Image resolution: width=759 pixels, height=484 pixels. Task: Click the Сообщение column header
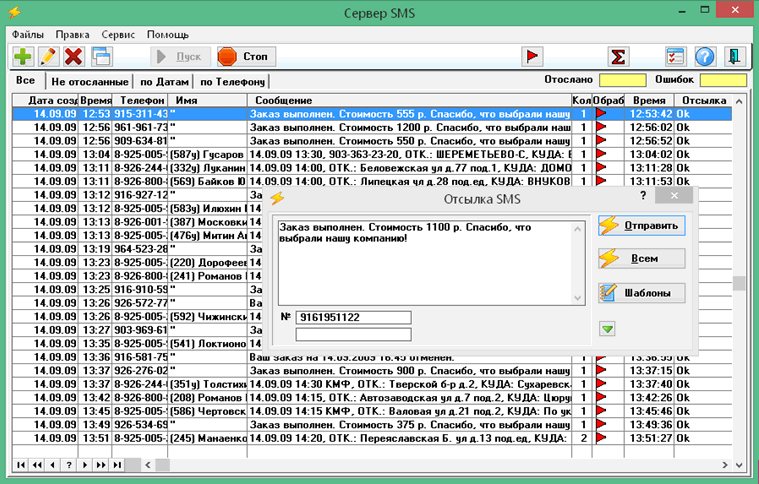(410, 100)
